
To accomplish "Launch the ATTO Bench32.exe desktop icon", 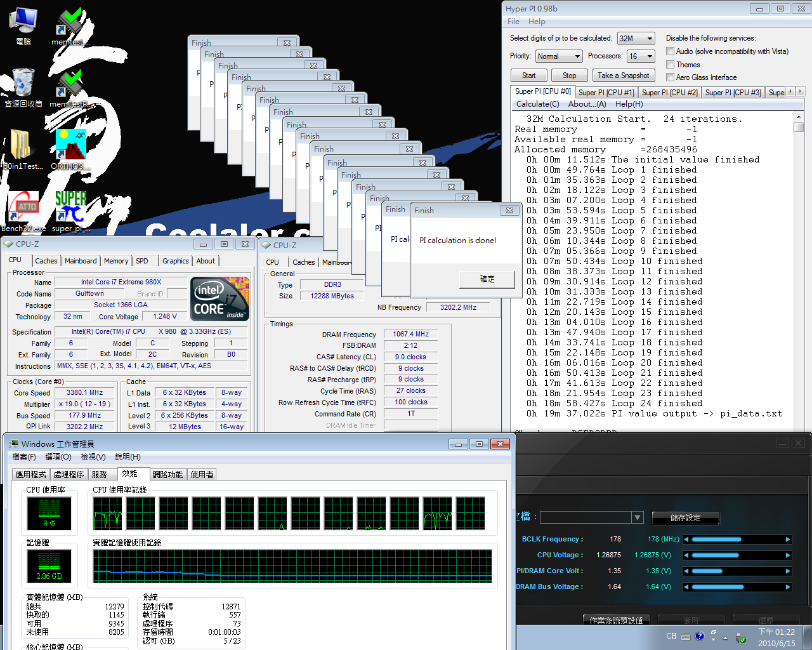I will click(23, 212).
